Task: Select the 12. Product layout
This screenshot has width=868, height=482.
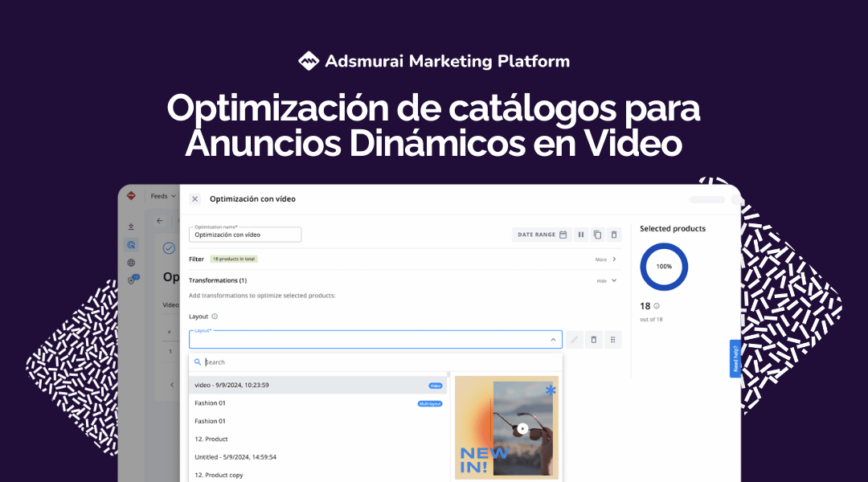Action: click(317, 439)
